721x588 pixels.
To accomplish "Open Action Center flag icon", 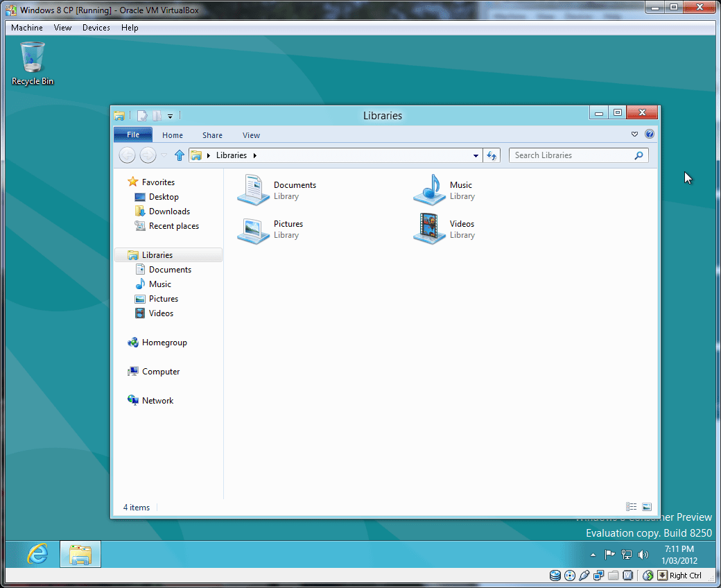I will coord(609,555).
